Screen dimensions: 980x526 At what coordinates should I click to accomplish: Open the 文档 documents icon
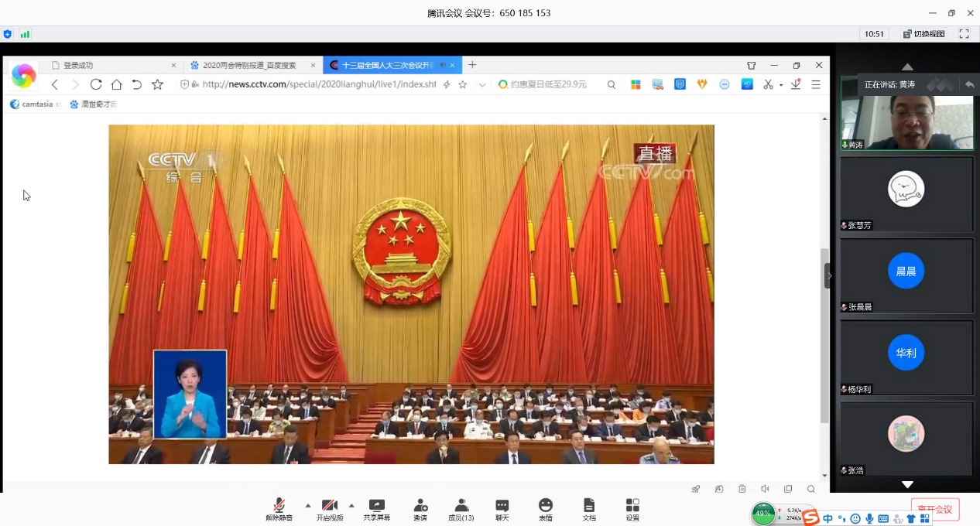click(x=589, y=509)
